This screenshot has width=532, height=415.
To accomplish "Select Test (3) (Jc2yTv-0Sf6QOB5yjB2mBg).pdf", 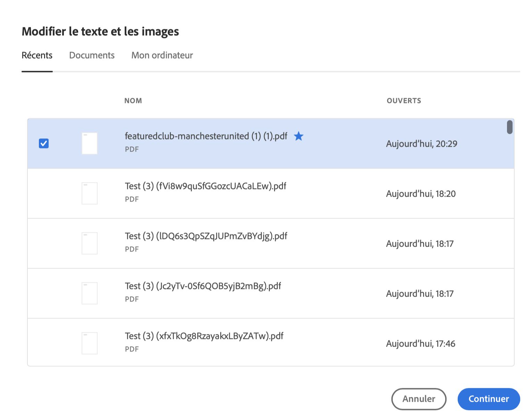I will click(x=203, y=286).
